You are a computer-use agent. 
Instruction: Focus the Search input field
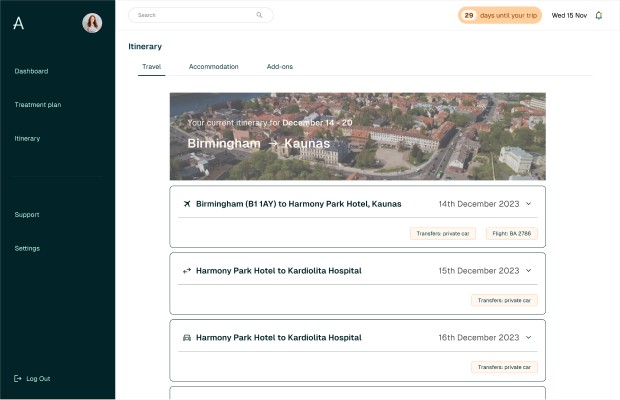[x=201, y=15]
